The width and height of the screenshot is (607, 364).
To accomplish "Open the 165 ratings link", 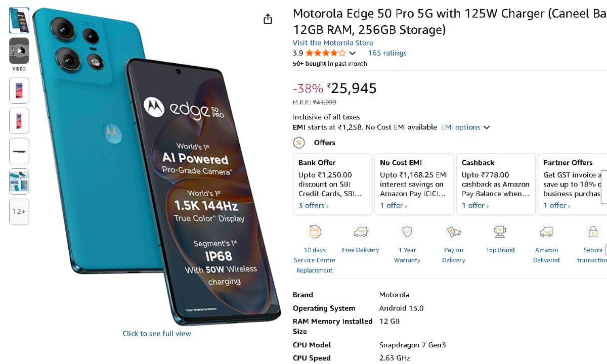I will [387, 53].
